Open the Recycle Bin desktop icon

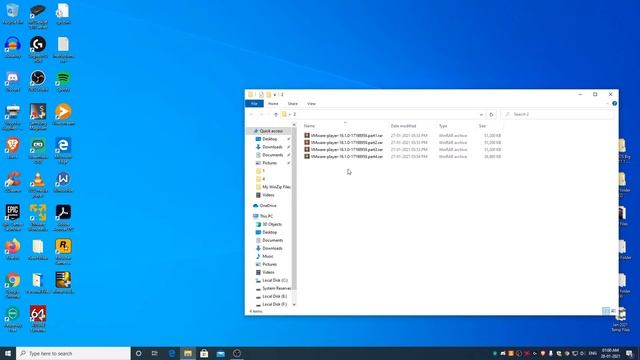(13, 13)
